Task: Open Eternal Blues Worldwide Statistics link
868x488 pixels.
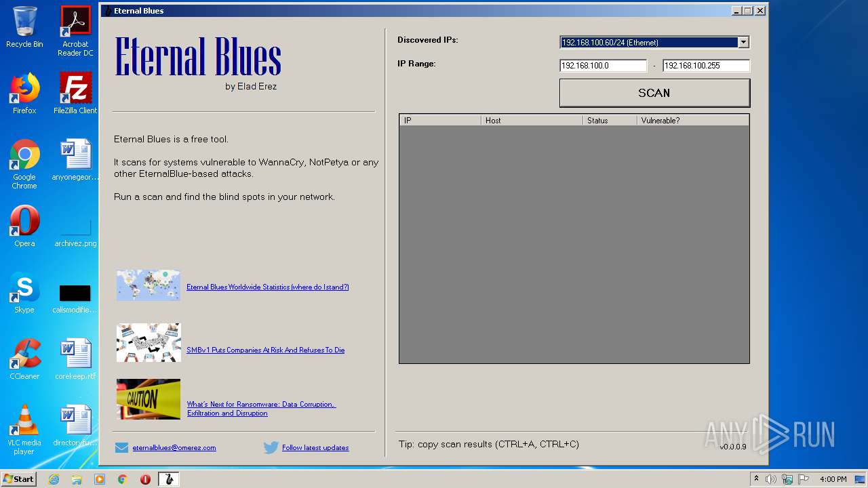Action: click(x=268, y=287)
